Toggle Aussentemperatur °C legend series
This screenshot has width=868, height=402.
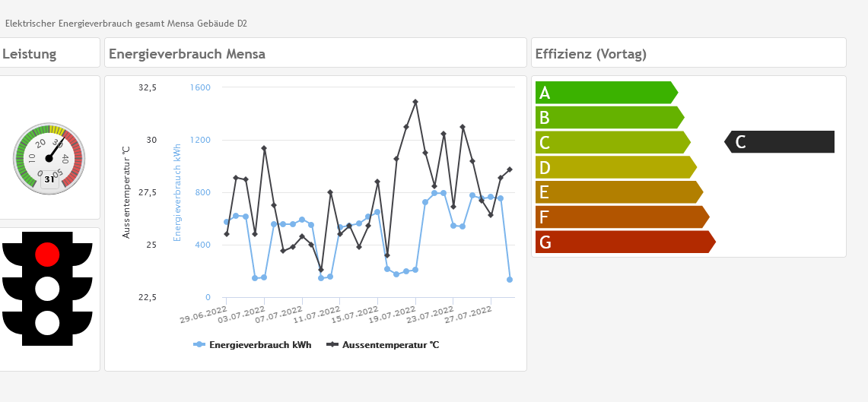click(383, 345)
